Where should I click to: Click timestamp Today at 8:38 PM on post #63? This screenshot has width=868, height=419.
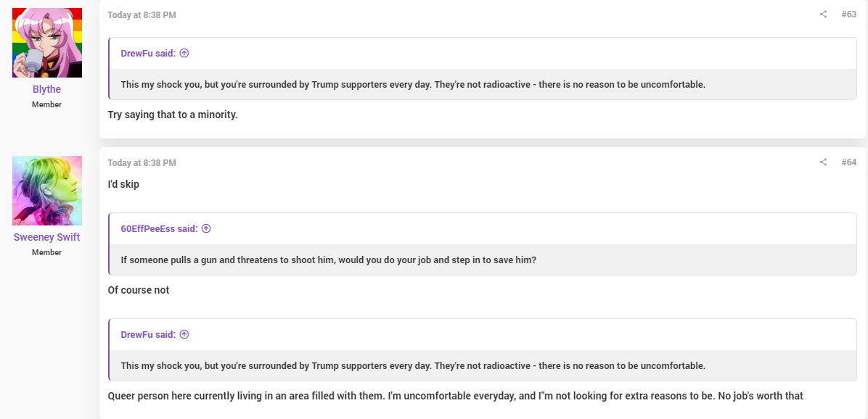[x=142, y=15]
